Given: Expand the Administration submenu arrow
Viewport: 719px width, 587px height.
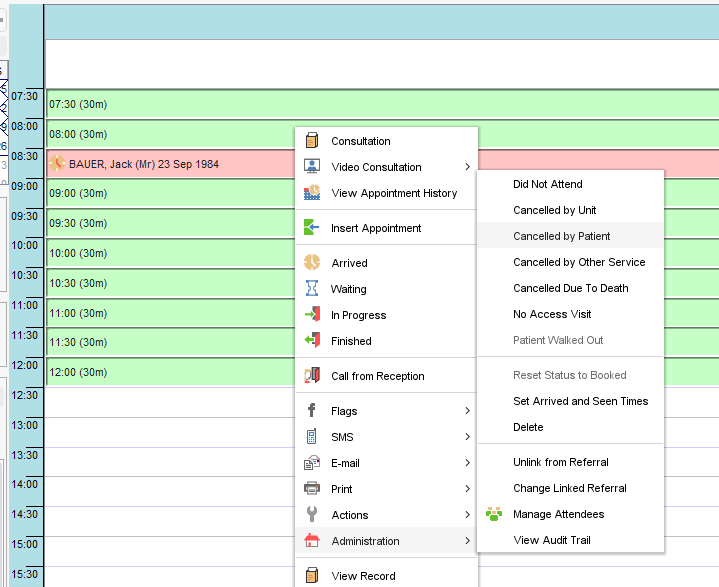Looking at the screenshot, I should click(x=467, y=541).
